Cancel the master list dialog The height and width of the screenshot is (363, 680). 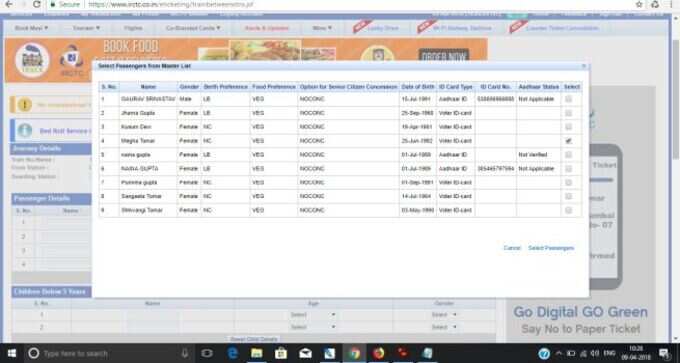[512, 248]
